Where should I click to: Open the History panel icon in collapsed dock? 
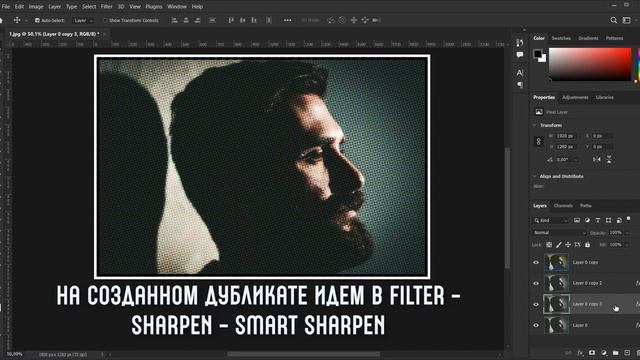click(x=520, y=42)
